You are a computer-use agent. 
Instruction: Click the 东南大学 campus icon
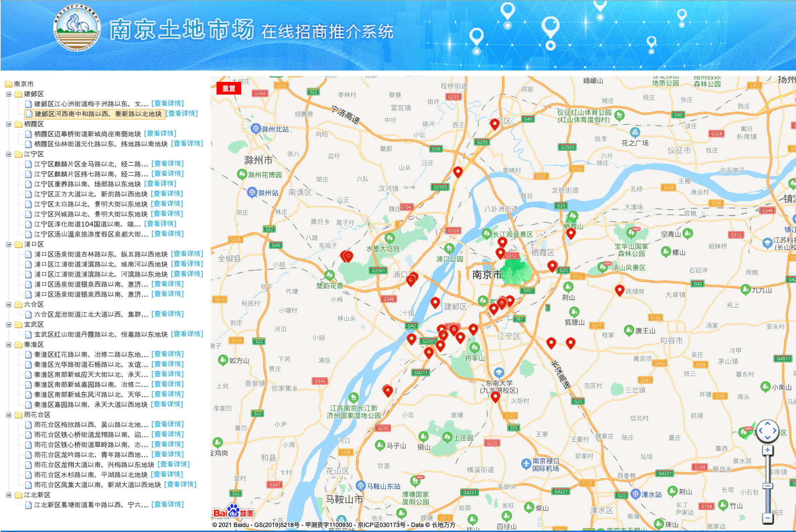499,373
